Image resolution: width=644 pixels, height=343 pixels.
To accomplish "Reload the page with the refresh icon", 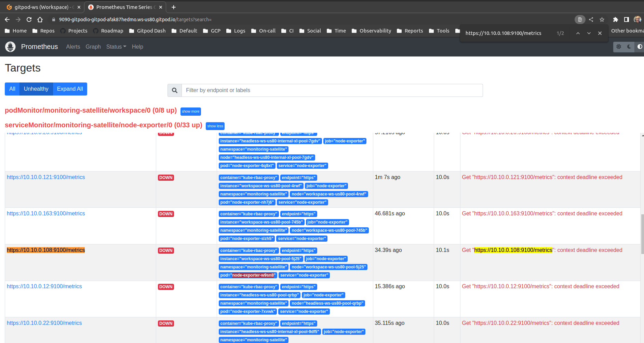I will 29,20.
